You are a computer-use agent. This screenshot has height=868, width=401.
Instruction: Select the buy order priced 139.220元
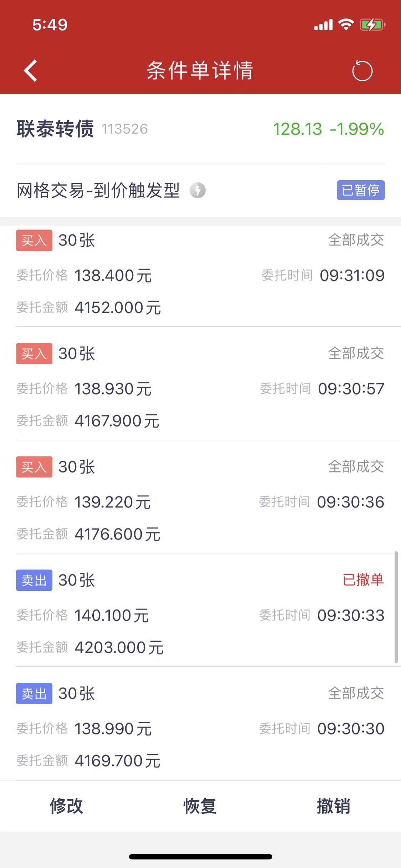tap(200, 502)
